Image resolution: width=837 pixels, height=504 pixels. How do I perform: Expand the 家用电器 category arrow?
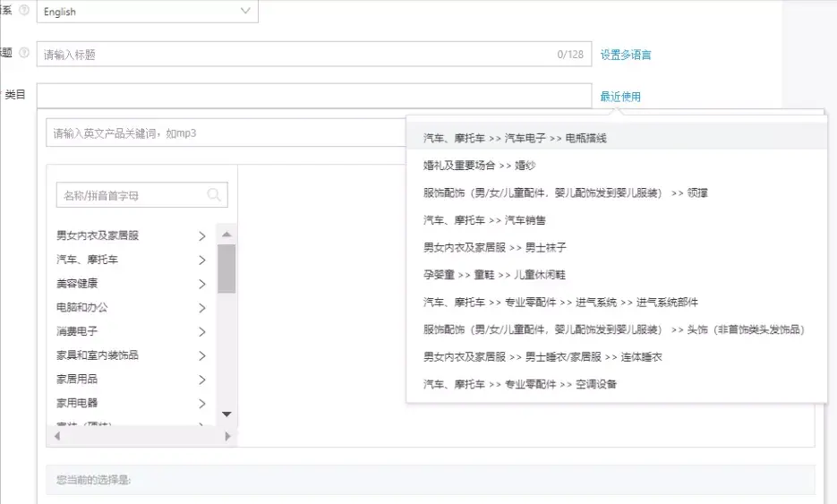201,404
